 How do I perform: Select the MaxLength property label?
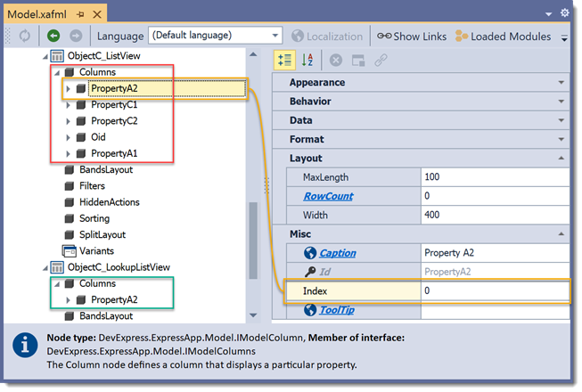point(325,177)
